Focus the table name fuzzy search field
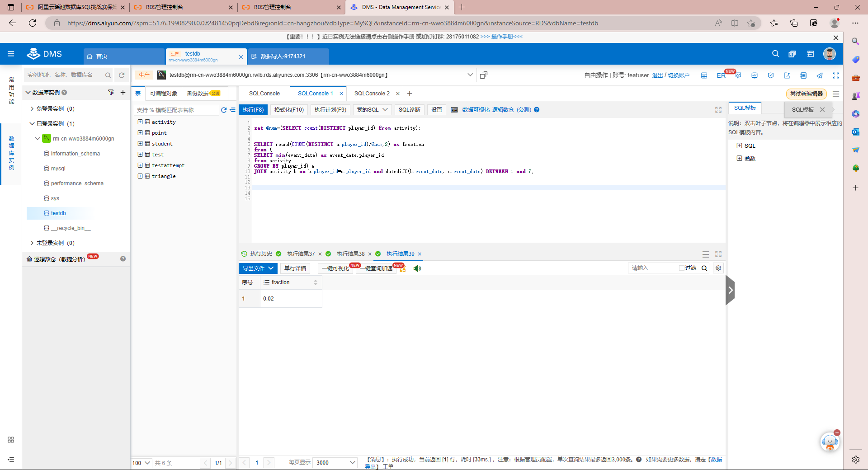 [176, 110]
